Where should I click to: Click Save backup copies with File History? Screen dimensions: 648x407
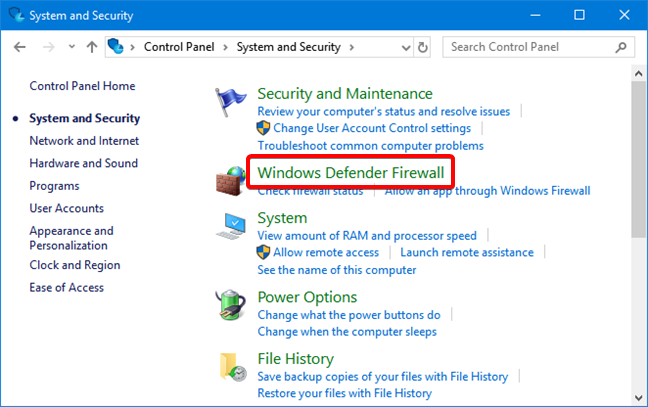[382, 377]
